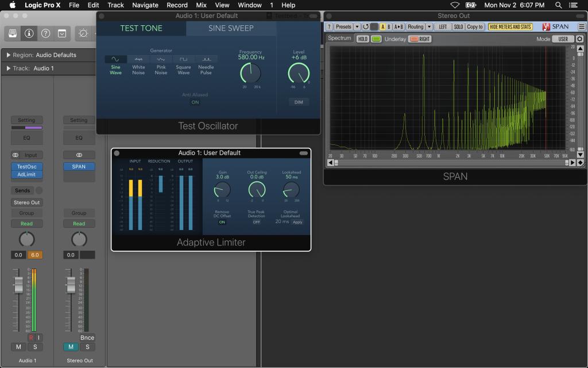Solo the Stereo Out channel
This screenshot has height=368, width=588.
(87, 347)
